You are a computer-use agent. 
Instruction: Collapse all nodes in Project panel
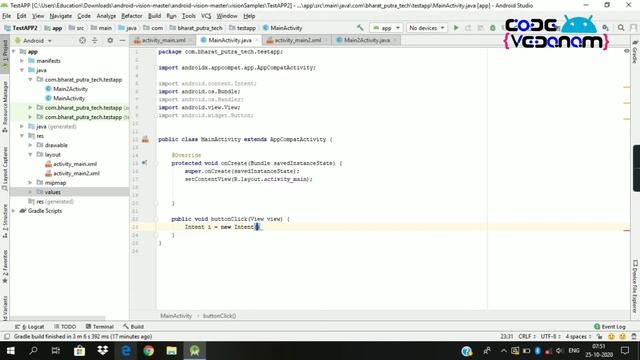click(x=95, y=40)
